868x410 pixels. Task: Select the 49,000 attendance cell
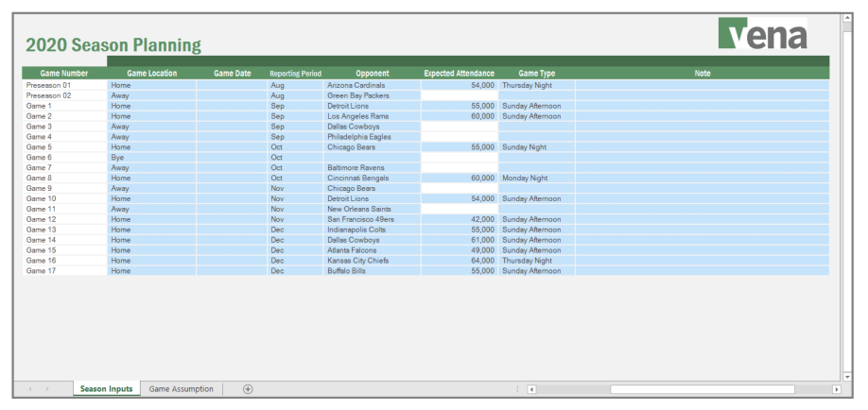460,250
